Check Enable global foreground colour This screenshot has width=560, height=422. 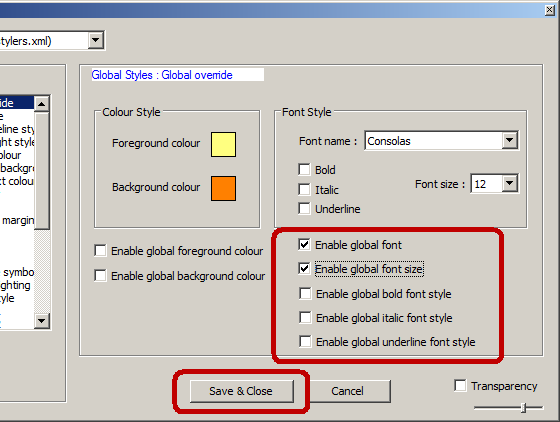pos(100,251)
